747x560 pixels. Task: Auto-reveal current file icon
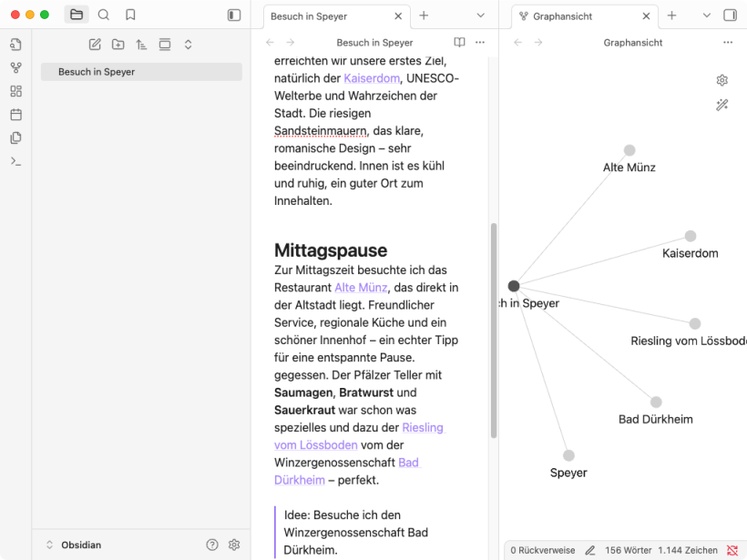click(x=165, y=45)
